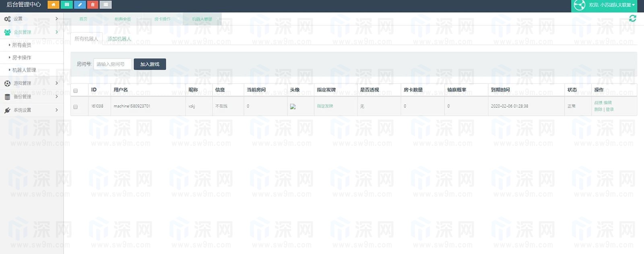Click the 房间号 input field
644x254 pixels.
(x=112, y=64)
